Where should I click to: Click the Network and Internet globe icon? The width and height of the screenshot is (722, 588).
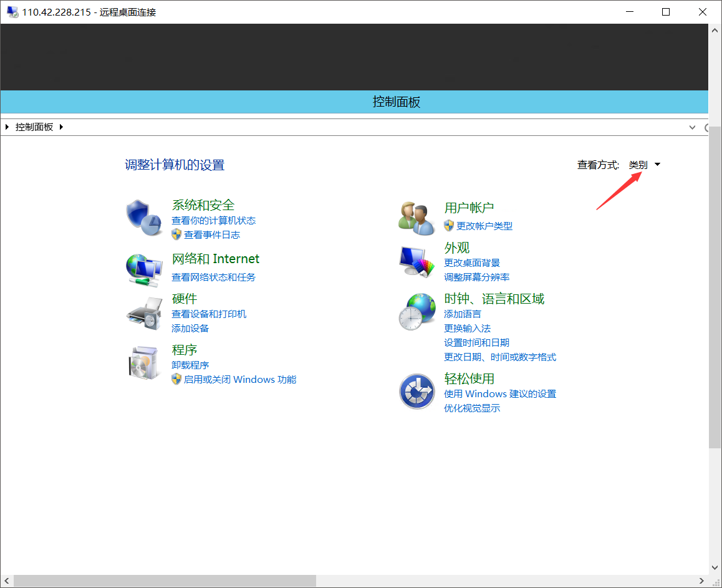[x=144, y=269]
